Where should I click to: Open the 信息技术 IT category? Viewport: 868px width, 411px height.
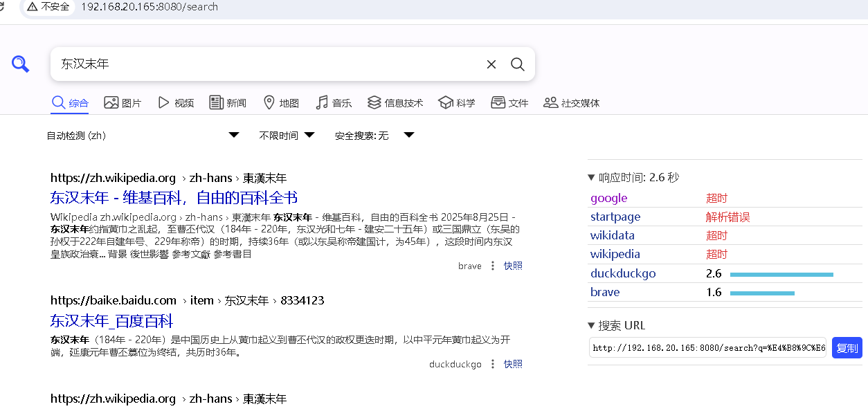(x=395, y=103)
